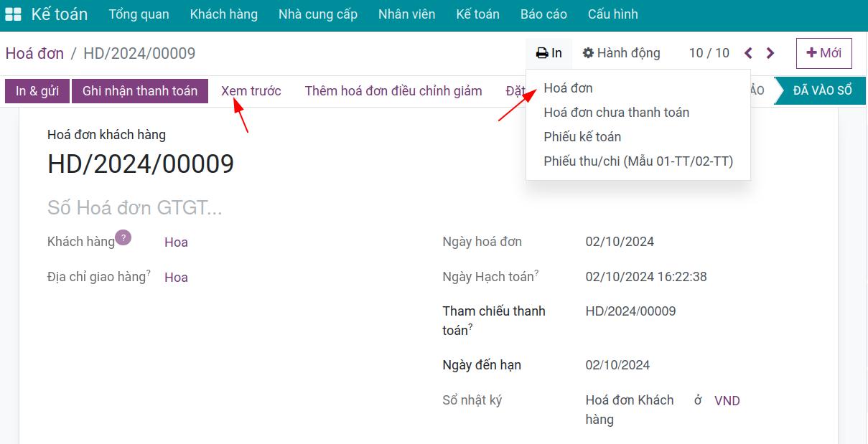Choose Phiếu kế toán print option
The image size is (868, 444).
click(x=638, y=137)
